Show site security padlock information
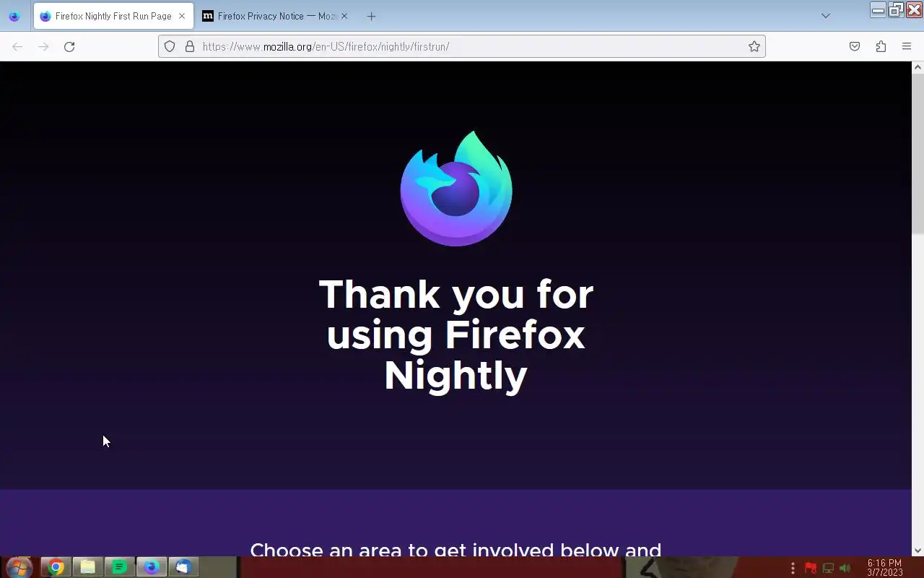The image size is (924, 578). coord(190,46)
